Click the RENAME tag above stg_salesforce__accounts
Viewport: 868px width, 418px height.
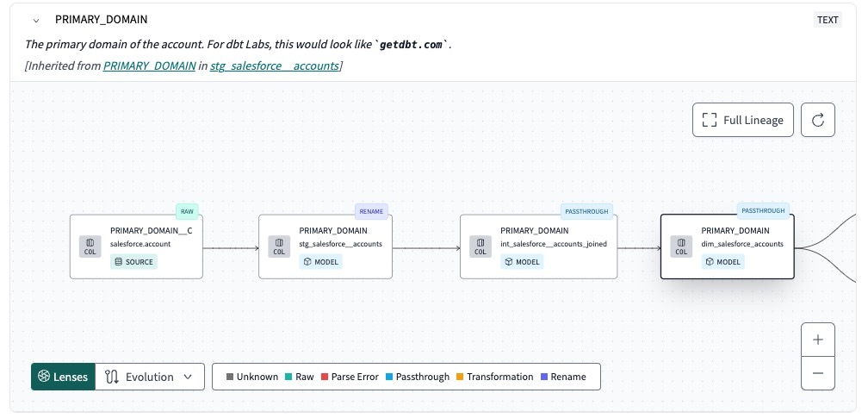372,210
